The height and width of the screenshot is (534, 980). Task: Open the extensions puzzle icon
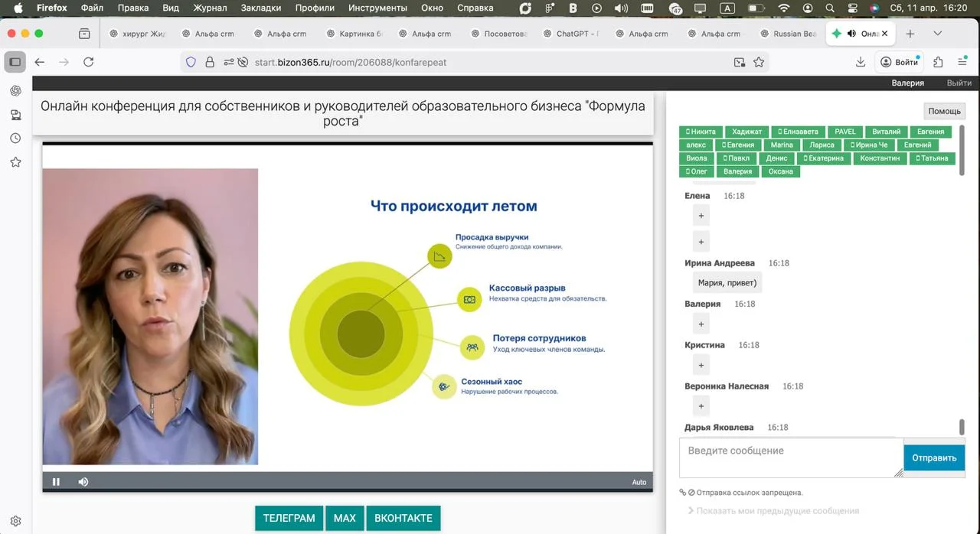pyautogui.click(x=938, y=62)
